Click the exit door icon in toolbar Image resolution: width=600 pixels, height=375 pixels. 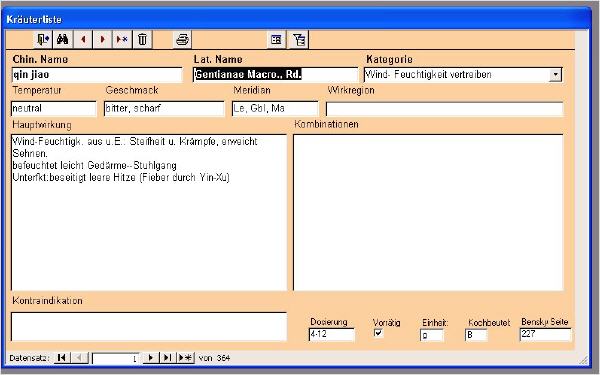coord(43,39)
